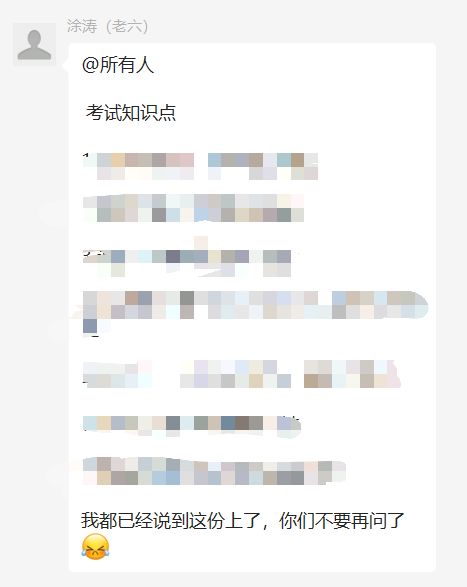Click the second pixelated text line
Screen dimensions: 467x587
pyautogui.click(x=193, y=208)
